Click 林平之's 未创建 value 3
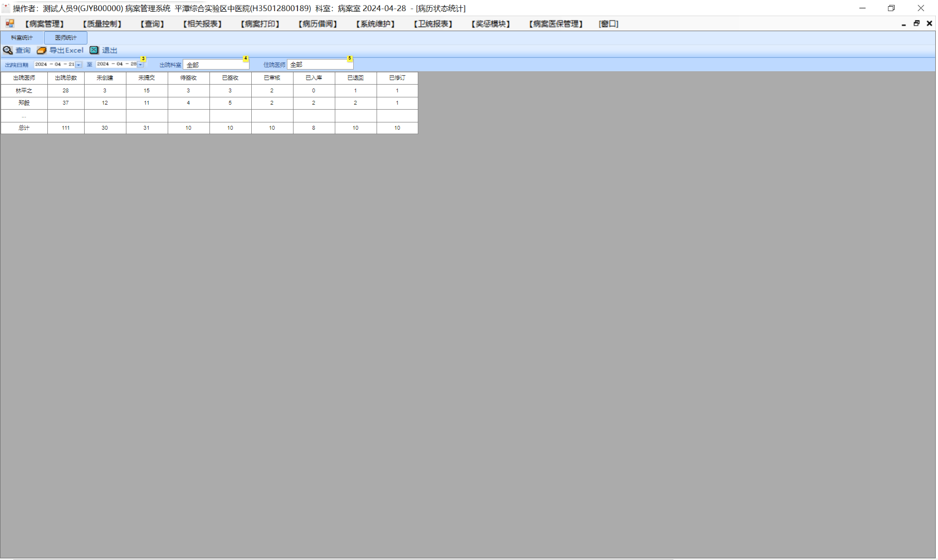Image resolution: width=938 pixels, height=560 pixels. [105, 91]
